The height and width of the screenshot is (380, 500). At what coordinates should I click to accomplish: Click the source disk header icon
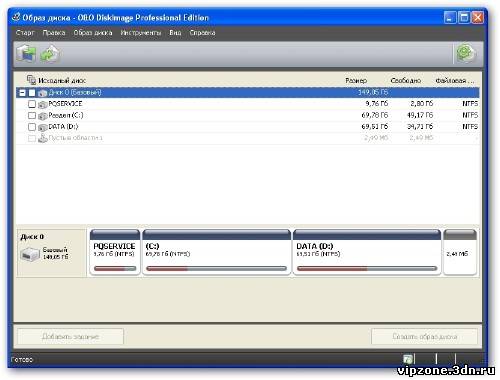(31, 80)
